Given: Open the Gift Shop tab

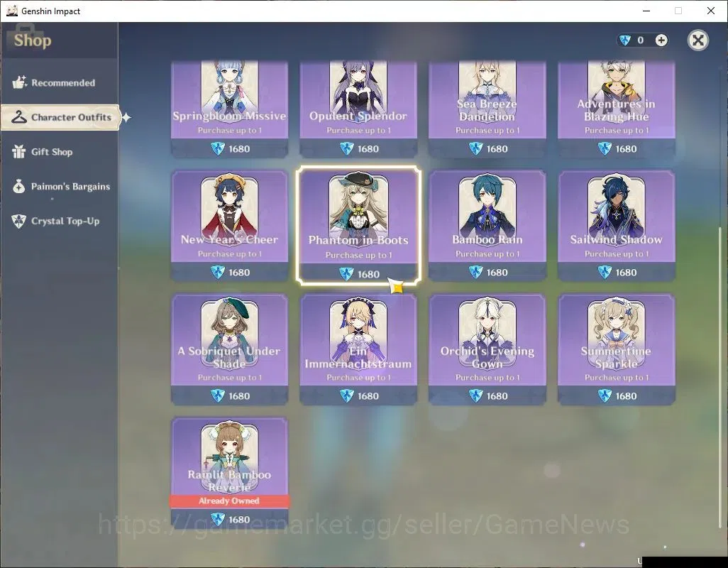Looking at the screenshot, I should coord(59,152).
